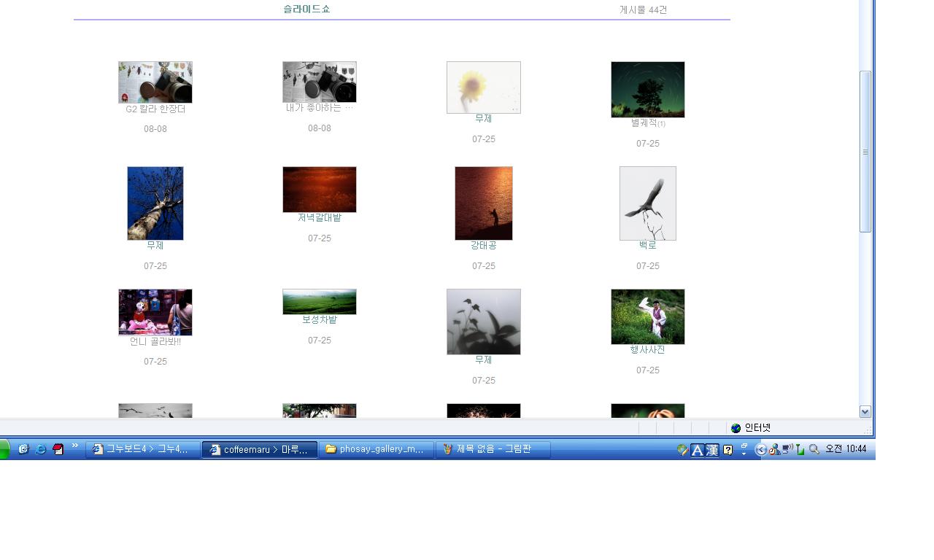Open the 강태공 post link

click(483, 246)
